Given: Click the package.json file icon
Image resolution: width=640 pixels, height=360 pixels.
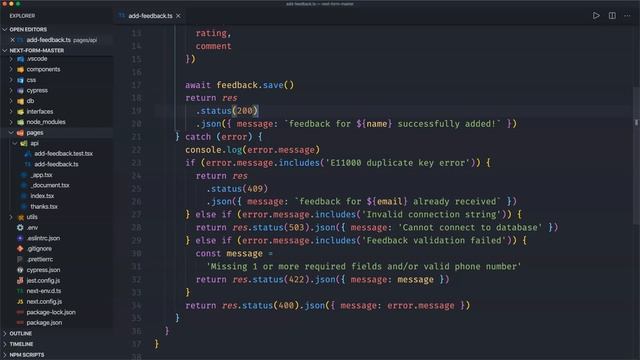Looking at the screenshot, I should pyautogui.click(x=20, y=323).
